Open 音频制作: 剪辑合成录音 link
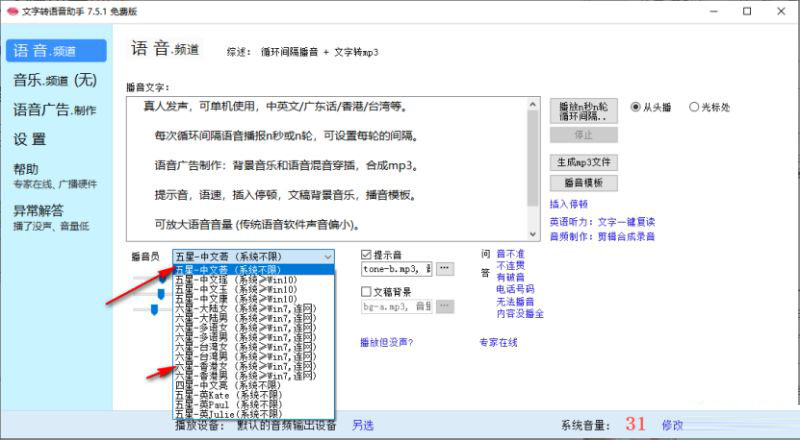Viewport: 800px width, 440px height. [602, 236]
